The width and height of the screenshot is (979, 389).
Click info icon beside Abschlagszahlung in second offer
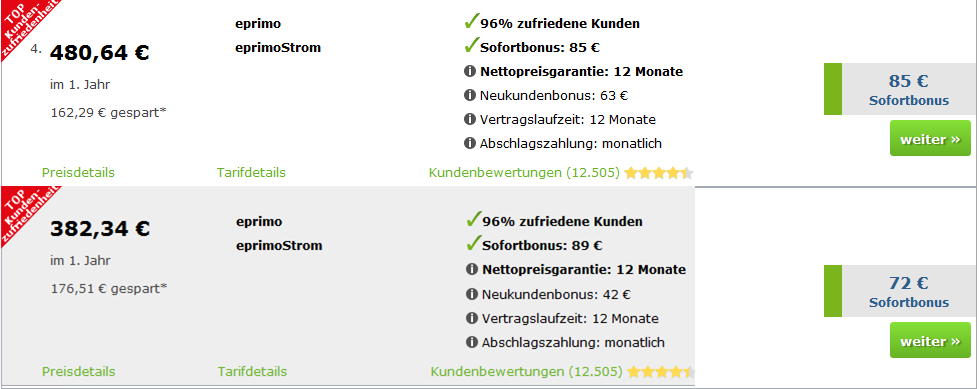pyautogui.click(x=472, y=342)
